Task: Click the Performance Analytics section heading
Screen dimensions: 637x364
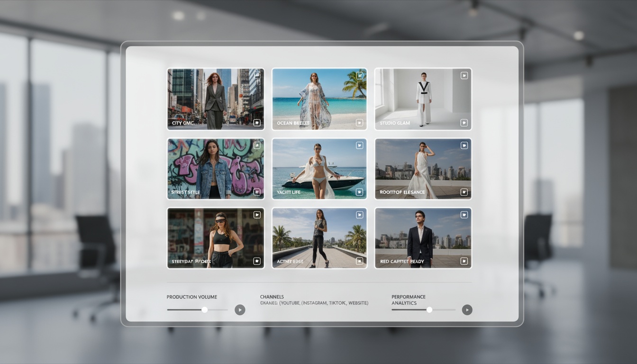Action: (409, 300)
